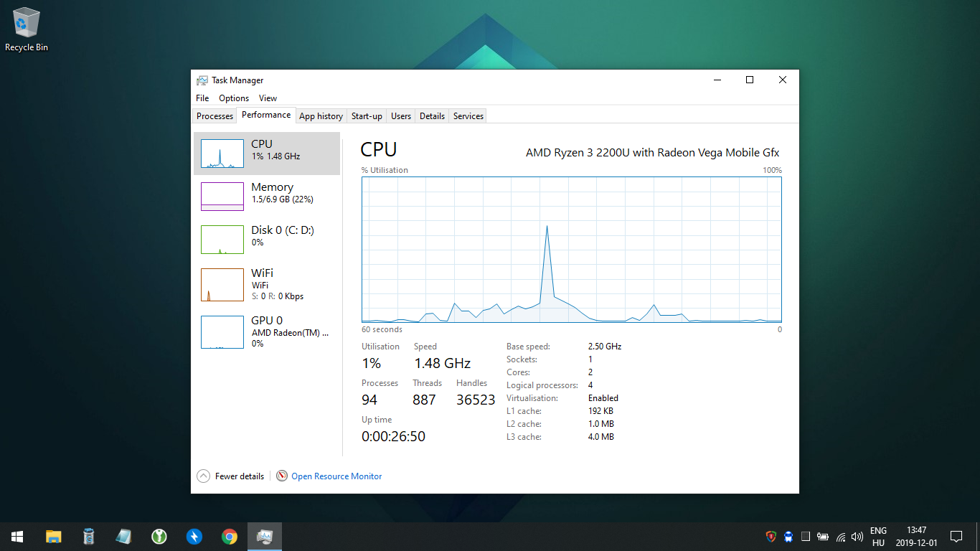Click the Handles count 36523
Viewport: 980px width, 551px height.
point(476,400)
